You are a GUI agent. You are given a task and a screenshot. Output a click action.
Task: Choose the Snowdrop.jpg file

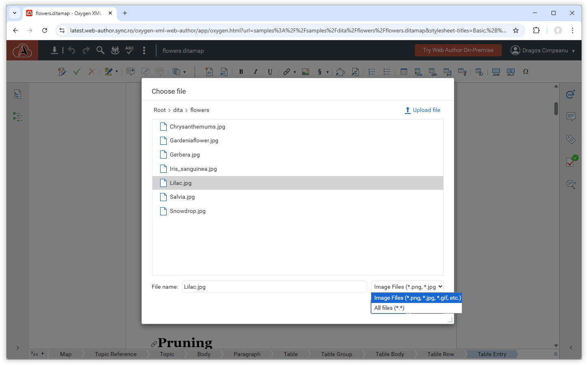pos(187,211)
